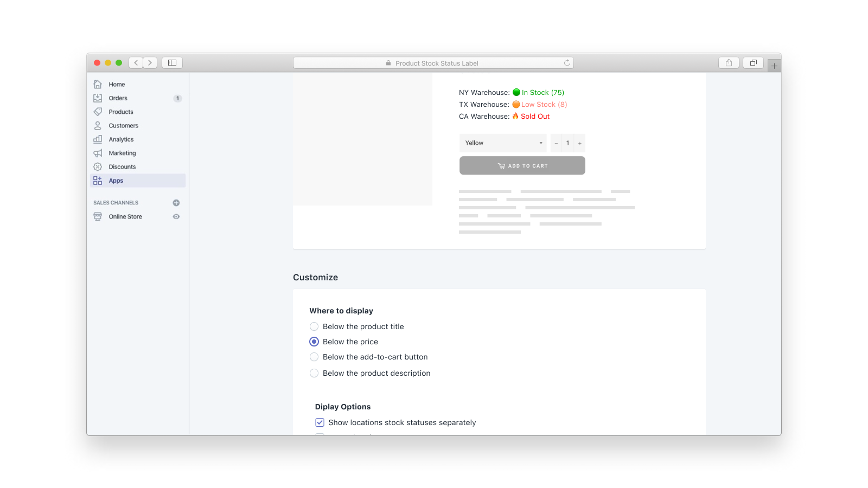Viewport: 868px width, 488px height.
Task: Click the browser sidebar toggle button
Action: 171,62
